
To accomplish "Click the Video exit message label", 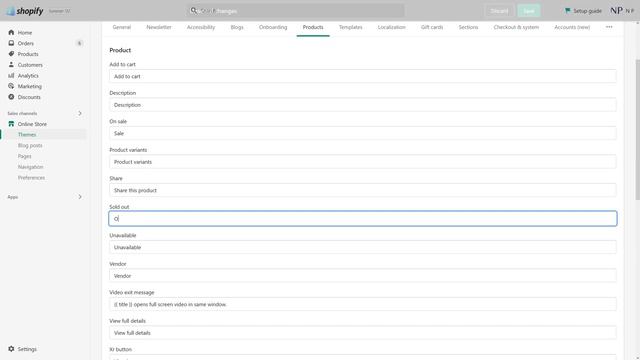I will click(132, 292).
